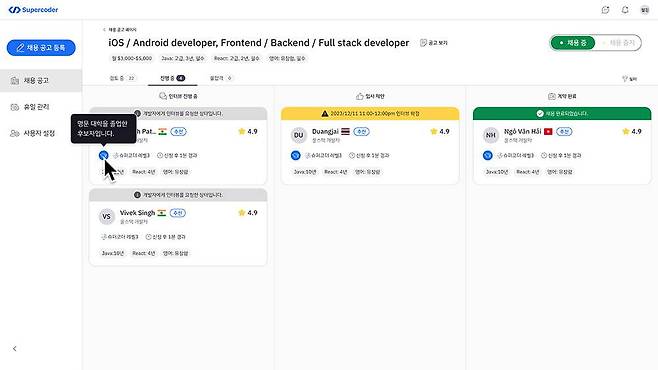Screen dimensions: 658x370
Task: Open Vivek Singh candidate name
Action: [x=137, y=213]
